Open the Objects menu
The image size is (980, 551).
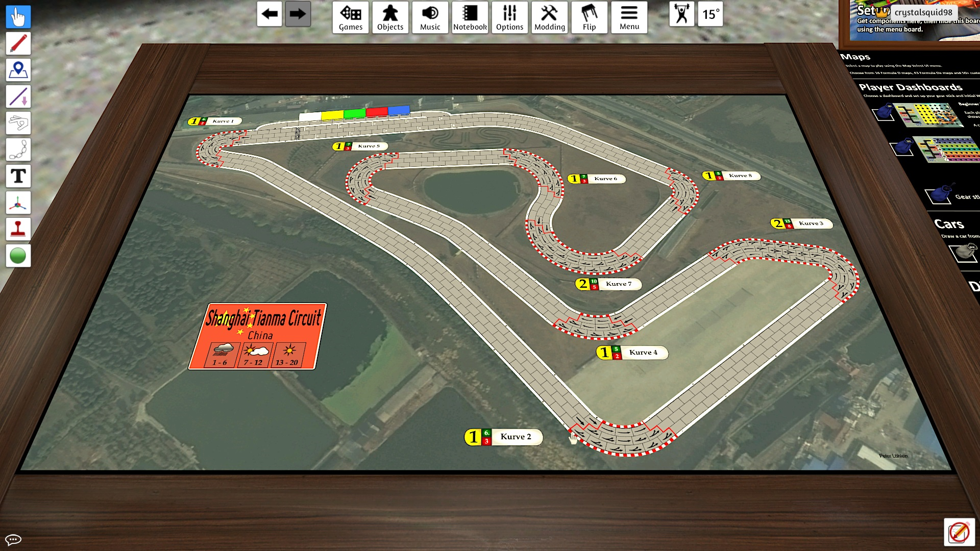tap(390, 18)
